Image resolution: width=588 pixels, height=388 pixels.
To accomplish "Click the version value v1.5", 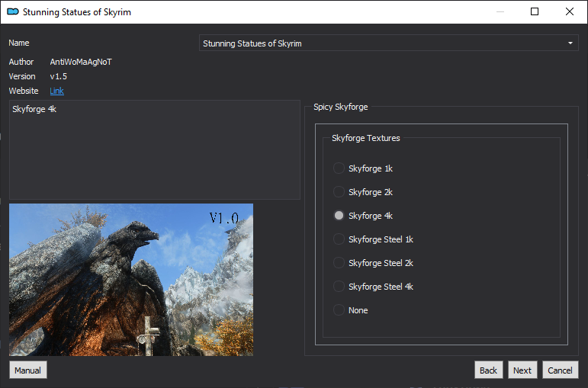I will tap(59, 76).
